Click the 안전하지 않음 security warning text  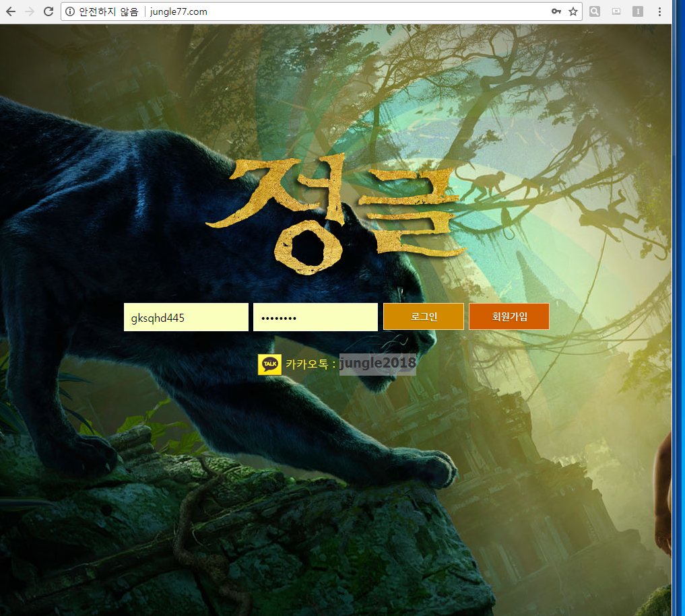click(x=109, y=12)
